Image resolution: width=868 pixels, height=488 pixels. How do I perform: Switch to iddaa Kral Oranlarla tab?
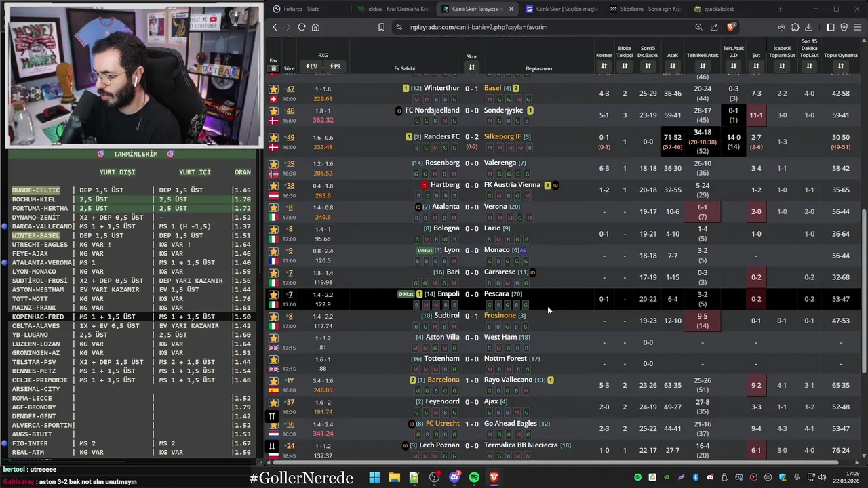[393, 9]
